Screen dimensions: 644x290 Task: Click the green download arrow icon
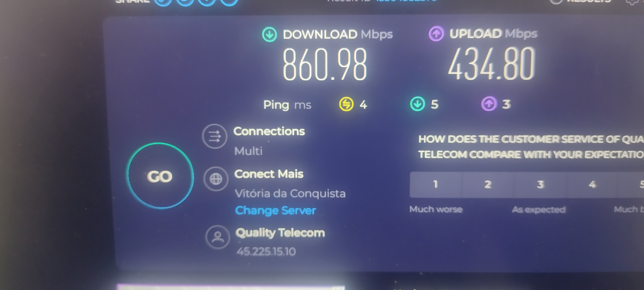pyautogui.click(x=269, y=35)
